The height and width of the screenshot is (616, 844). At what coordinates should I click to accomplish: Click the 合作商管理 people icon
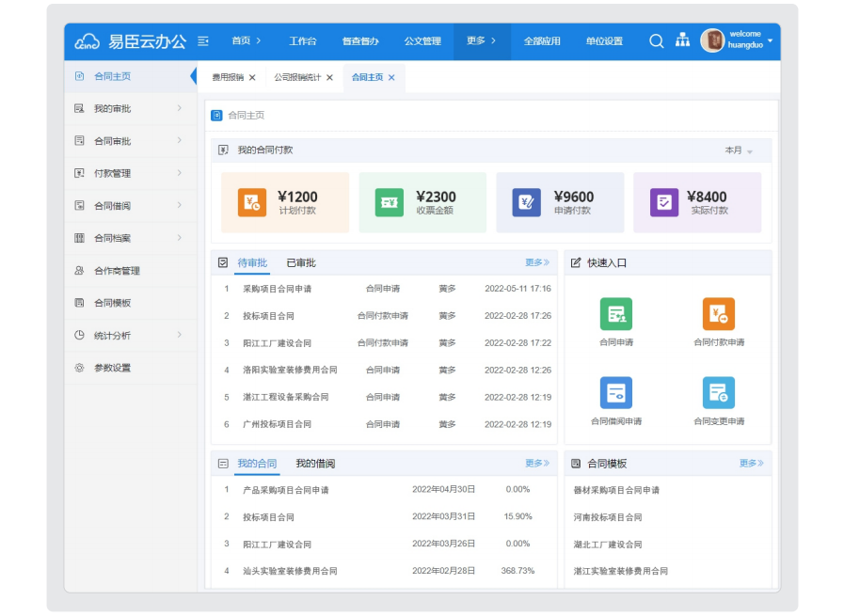79,271
